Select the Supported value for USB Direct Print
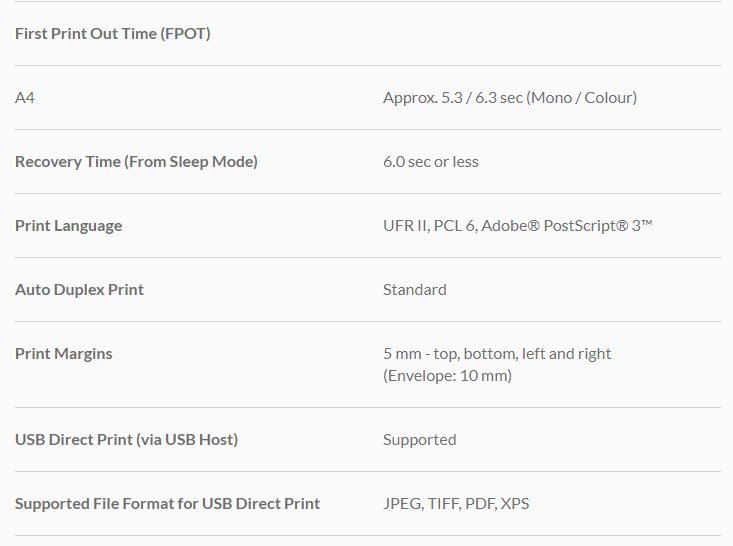Image resolution: width=733 pixels, height=546 pixels. tap(419, 440)
